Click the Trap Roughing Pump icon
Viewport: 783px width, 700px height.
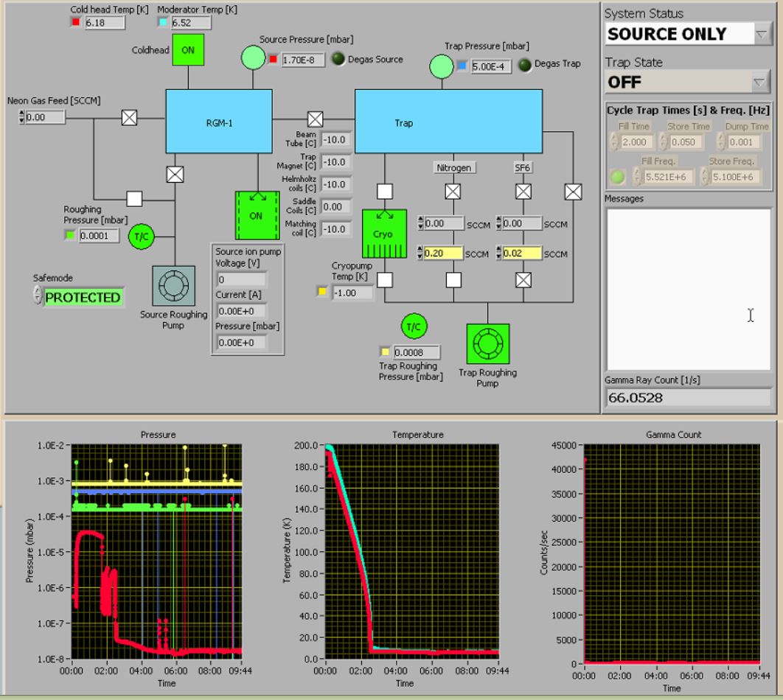[487, 344]
